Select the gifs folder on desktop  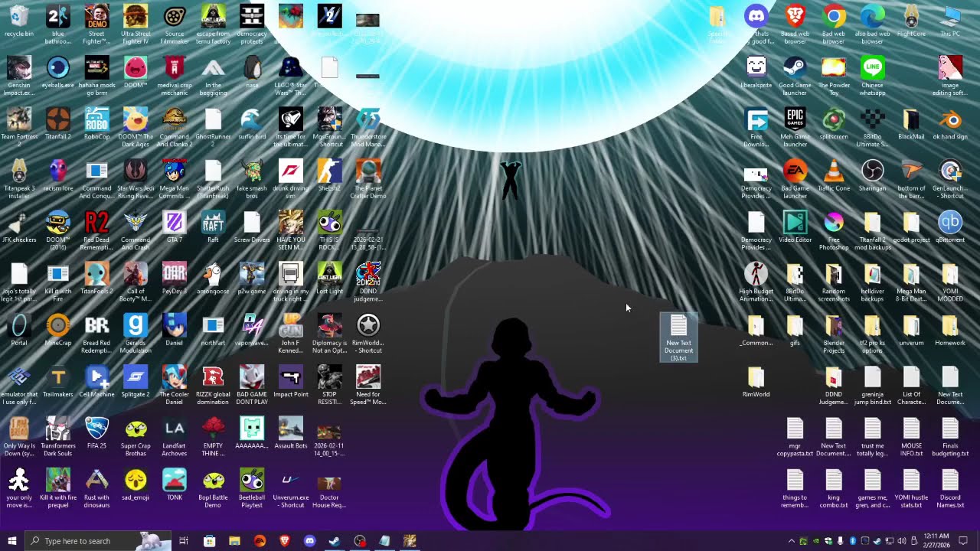tap(795, 330)
